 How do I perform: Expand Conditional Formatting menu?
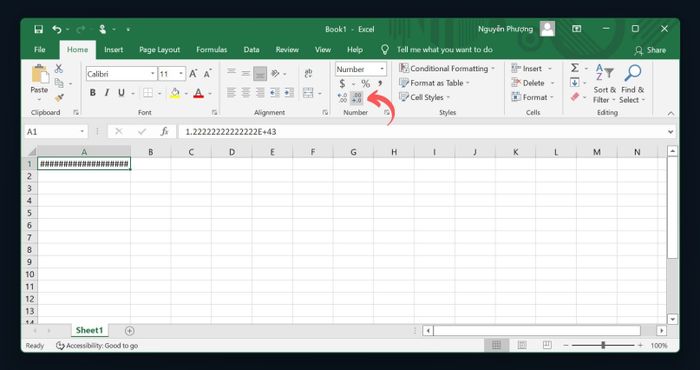(447, 68)
